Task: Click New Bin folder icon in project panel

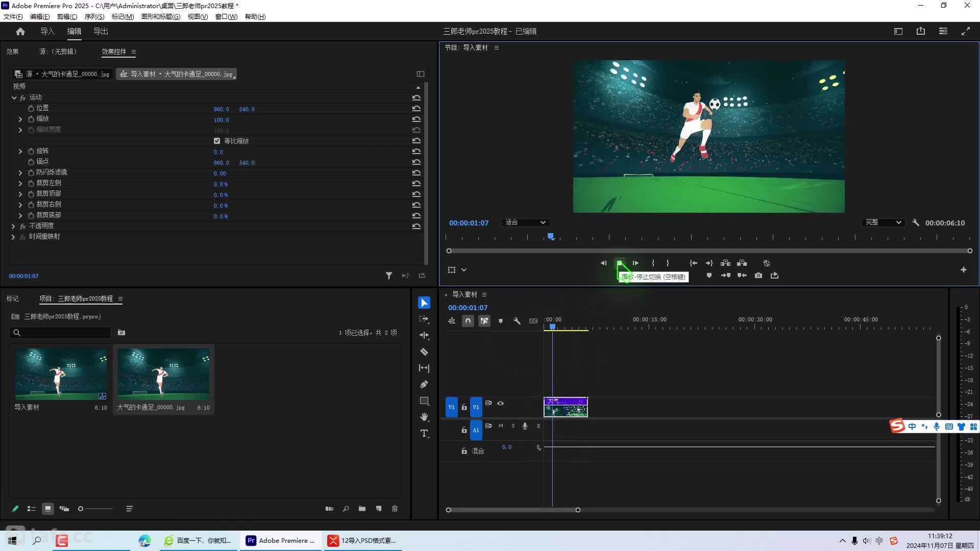Action: click(362, 509)
